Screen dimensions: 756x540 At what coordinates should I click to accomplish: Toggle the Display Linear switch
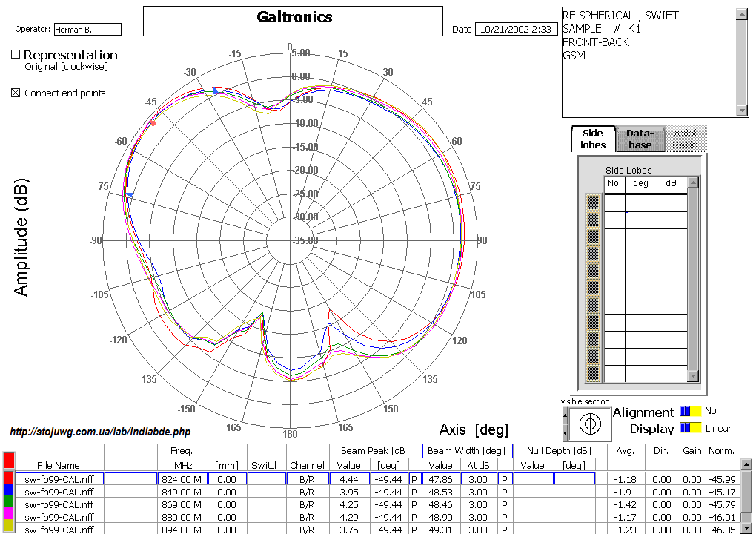(691, 428)
